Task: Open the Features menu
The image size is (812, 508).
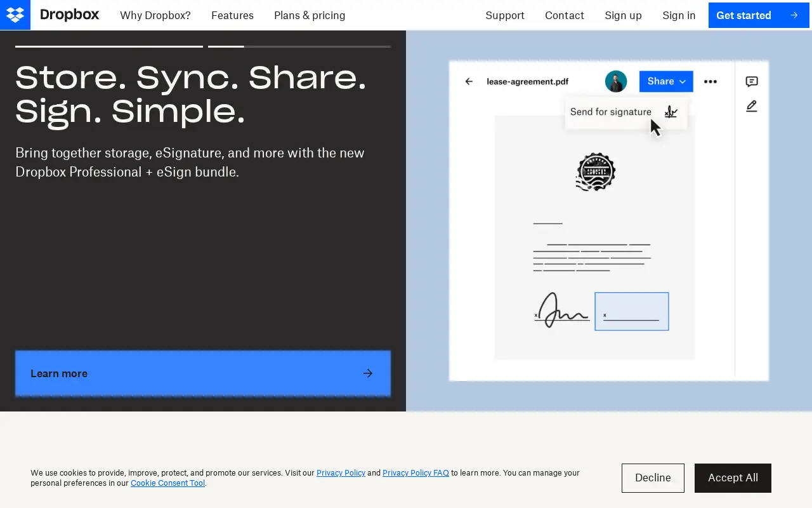Action: coord(232,15)
